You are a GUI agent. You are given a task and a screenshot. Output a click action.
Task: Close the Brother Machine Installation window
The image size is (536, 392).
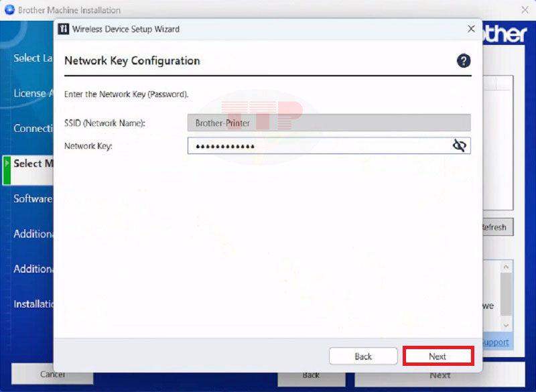(525, 10)
